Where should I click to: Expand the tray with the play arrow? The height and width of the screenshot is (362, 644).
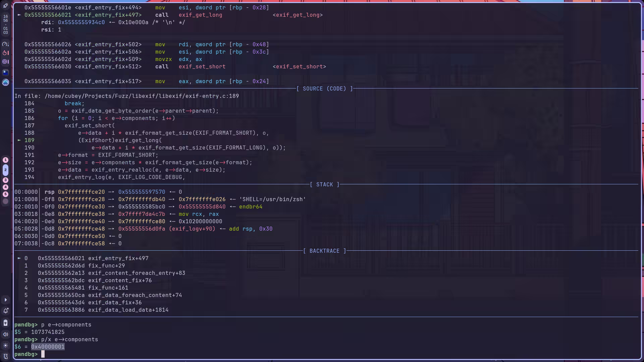[x=5, y=300]
